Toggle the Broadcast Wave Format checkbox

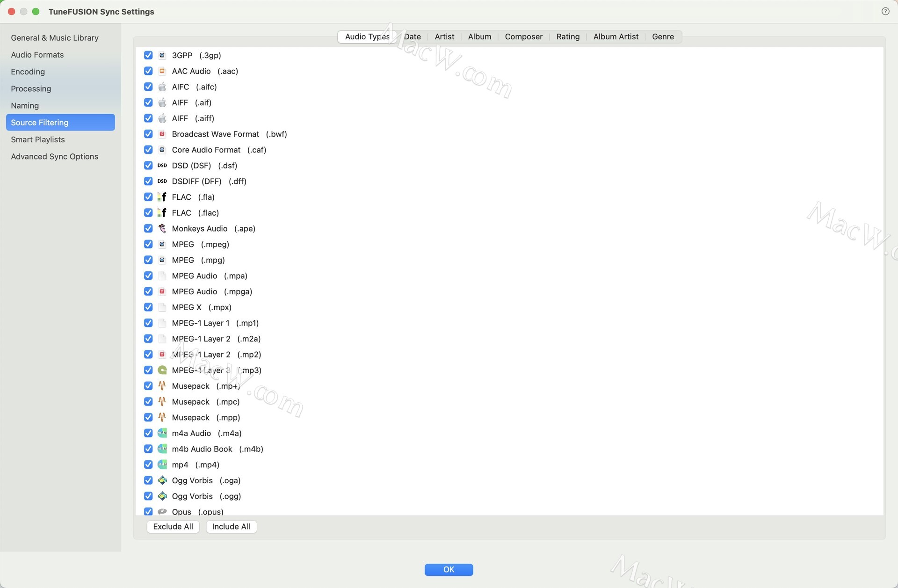(x=148, y=134)
